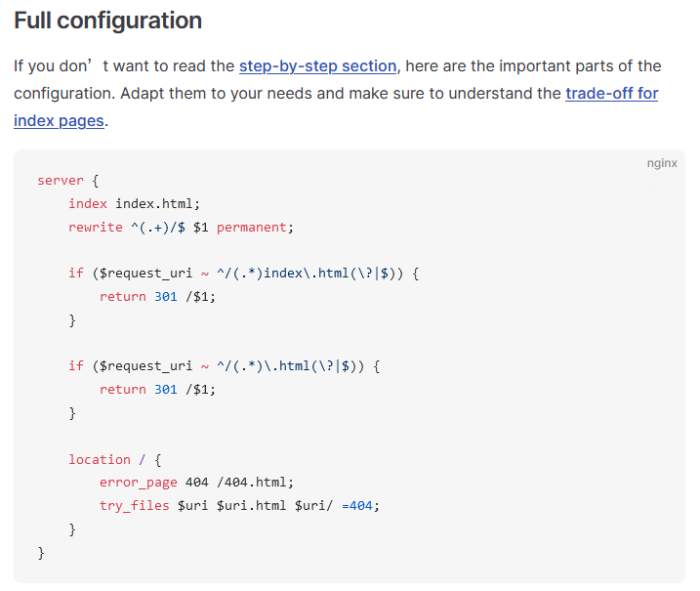The width and height of the screenshot is (700, 591).
Task: Click the second return 301 line
Action: (x=157, y=390)
